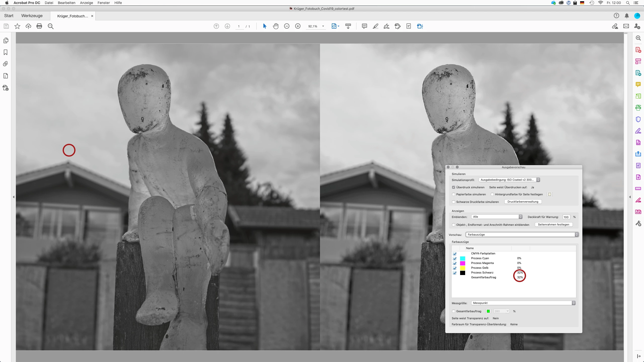Add a sticky note comment
The width and height of the screenshot is (644, 362).
pos(364,26)
